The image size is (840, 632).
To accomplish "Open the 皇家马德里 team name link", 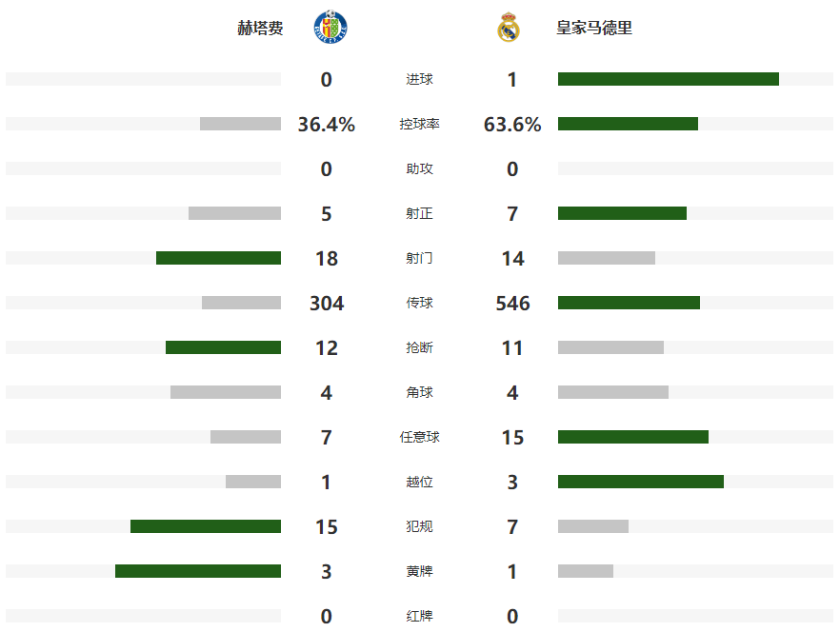I will (594, 29).
